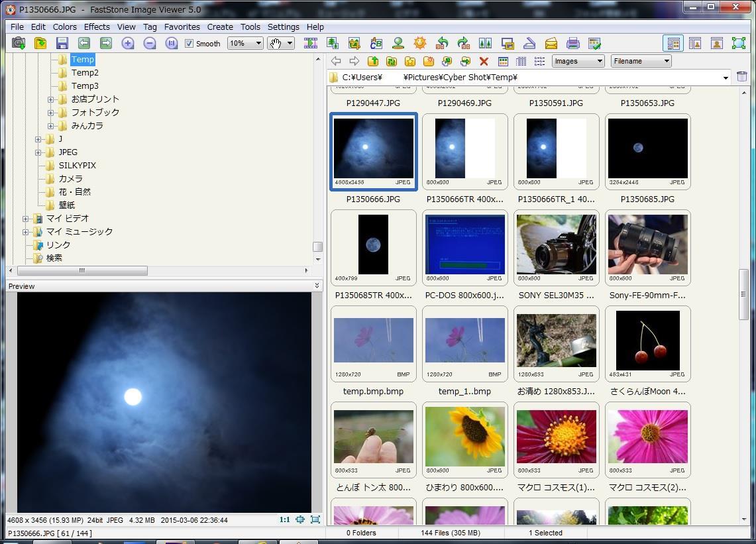Open the File menu
The width and height of the screenshot is (756, 544).
17,27
